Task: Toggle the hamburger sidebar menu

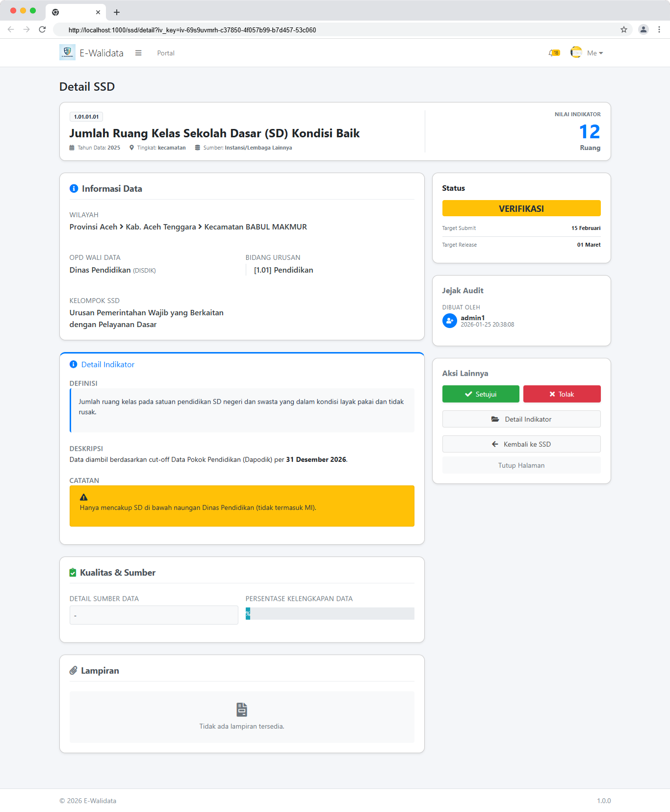Action: point(138,53)
